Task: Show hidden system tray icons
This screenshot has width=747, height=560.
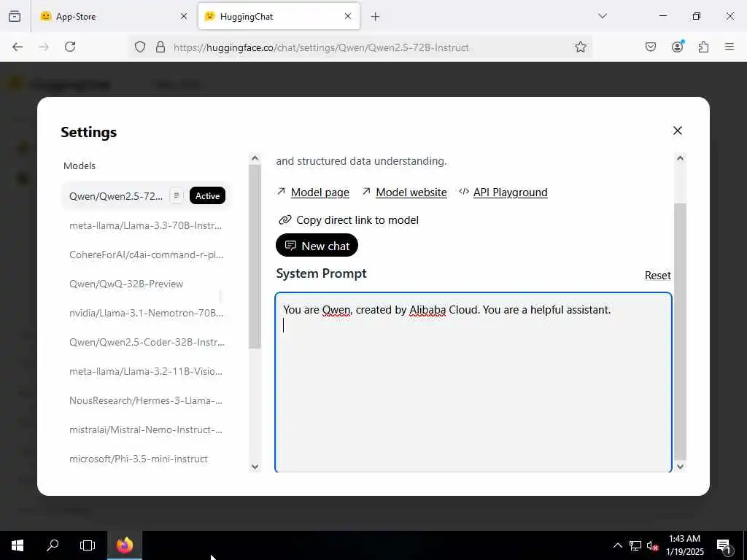Action: click(617, 545)
